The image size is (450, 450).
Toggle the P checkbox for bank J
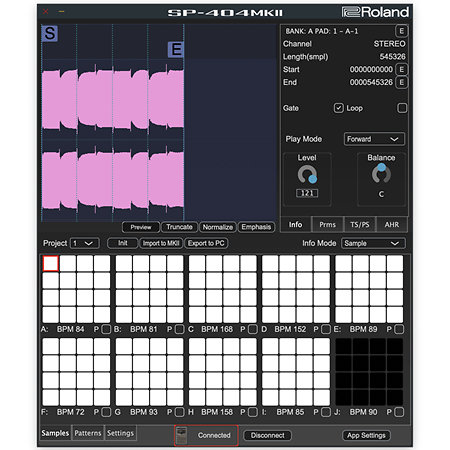pos(399,412)
